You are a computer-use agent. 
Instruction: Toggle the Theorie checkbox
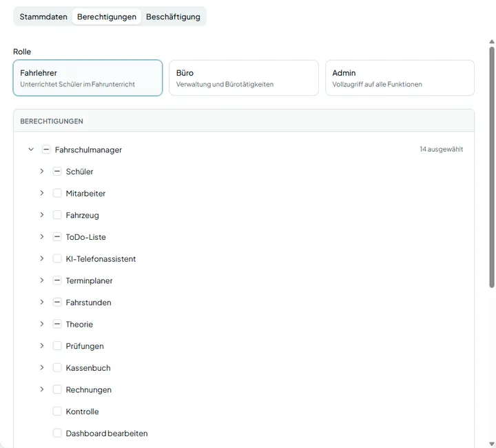pyautogui.click(x=57, y=325)
